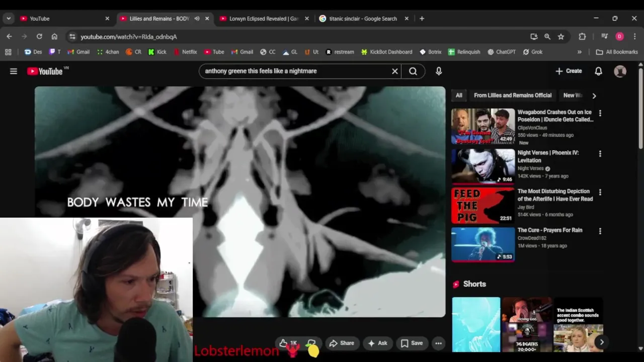Image resolution: width=644 pixels, height=362 pixels.
Task: Advance the Shorts shelf with next arrow
Action: pos(601,342)
